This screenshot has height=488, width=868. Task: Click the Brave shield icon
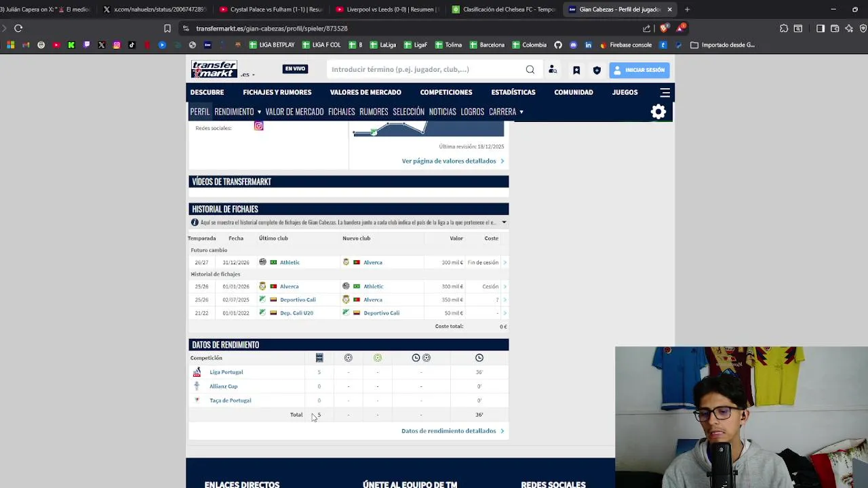click(664, 28)
